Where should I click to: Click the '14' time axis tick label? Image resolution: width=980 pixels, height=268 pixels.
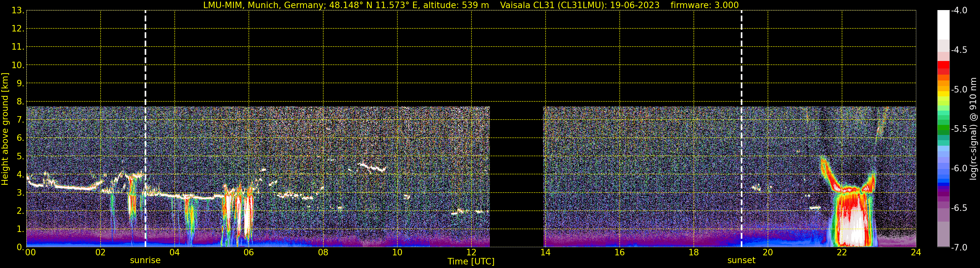[x=545, y=252]
